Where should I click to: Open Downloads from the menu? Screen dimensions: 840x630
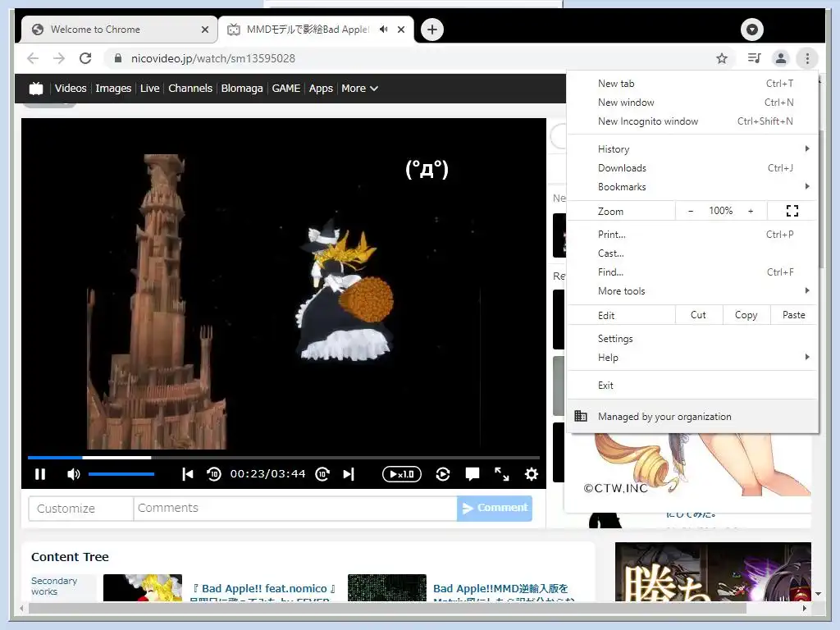point(692,167)
